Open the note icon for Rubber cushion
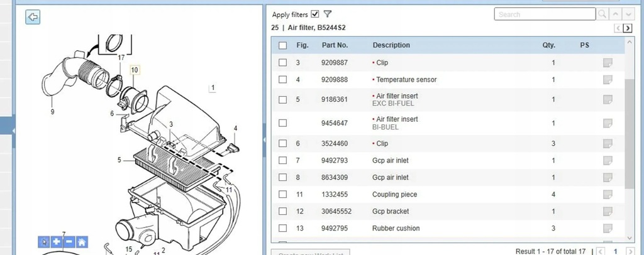Viewport: 644px width, 255px height. coord(608,229)
